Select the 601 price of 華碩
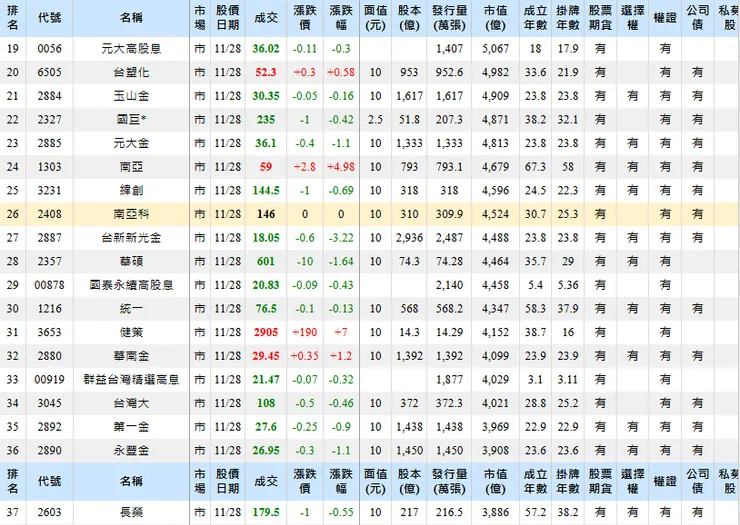The width and height of the screenshot is (740, 525). point(266,261)
